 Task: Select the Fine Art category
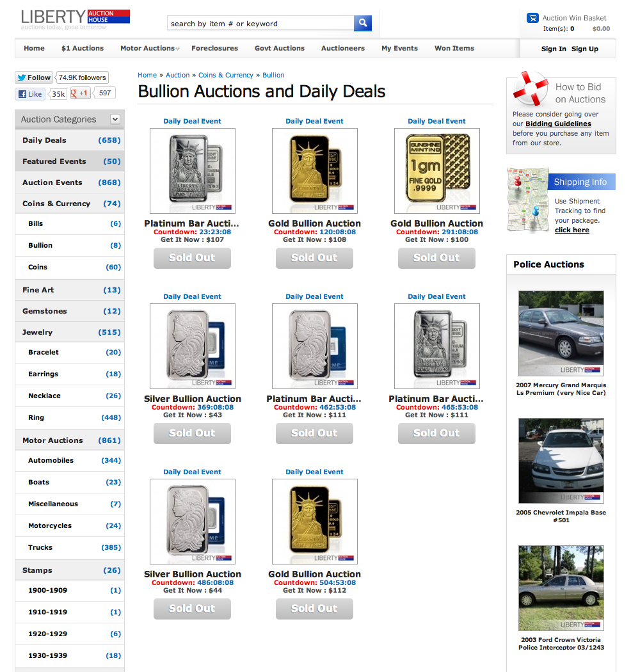(70, 290)
